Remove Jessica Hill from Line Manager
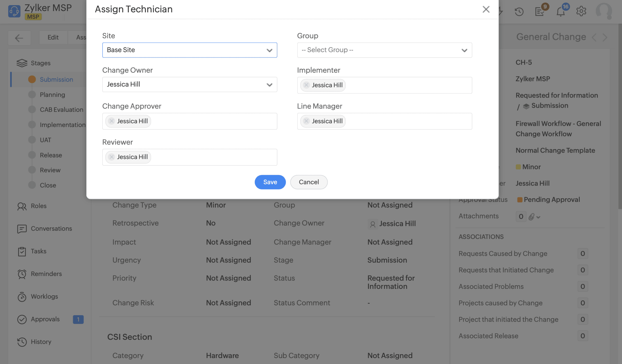Image resolution: width=622 pixels, height=364 pixels. [x=306, y=121]
